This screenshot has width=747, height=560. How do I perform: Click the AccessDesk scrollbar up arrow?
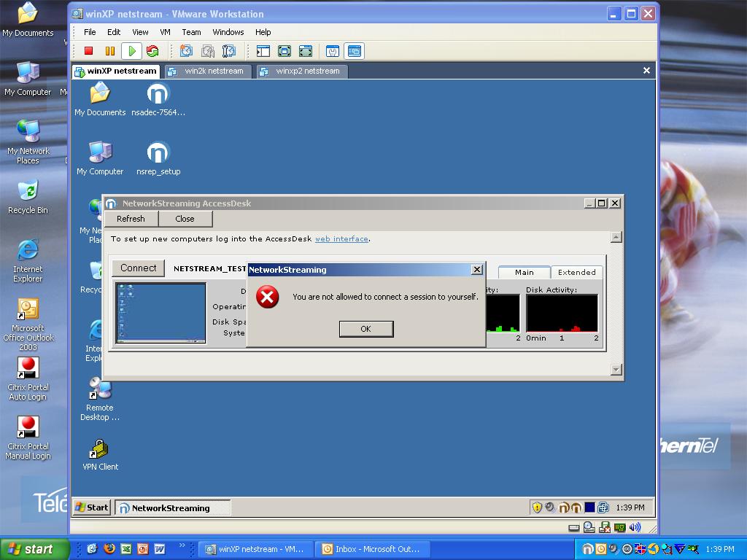pos(616,237)
